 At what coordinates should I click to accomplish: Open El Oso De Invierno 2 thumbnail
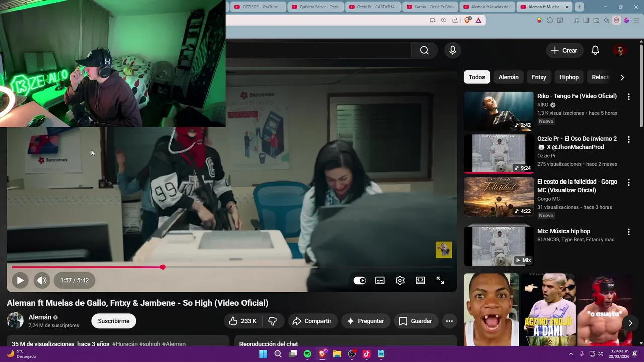(x=499, y=154)
